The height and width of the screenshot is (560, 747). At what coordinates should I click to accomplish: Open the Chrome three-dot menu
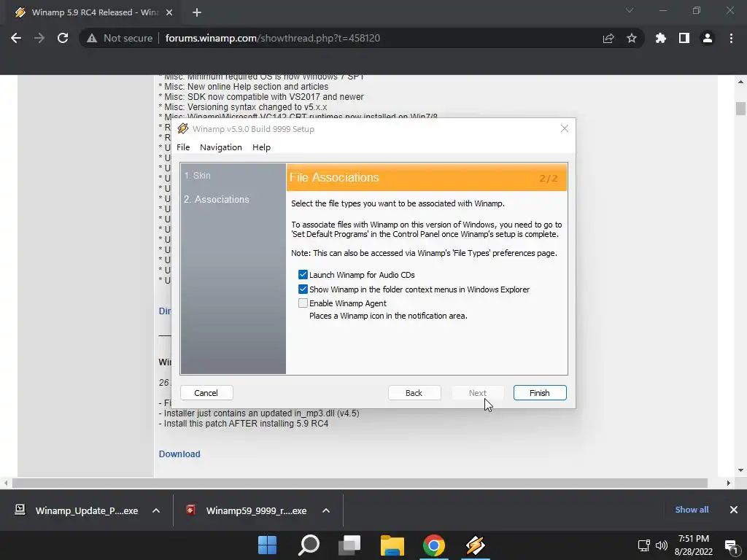[731, 38]
